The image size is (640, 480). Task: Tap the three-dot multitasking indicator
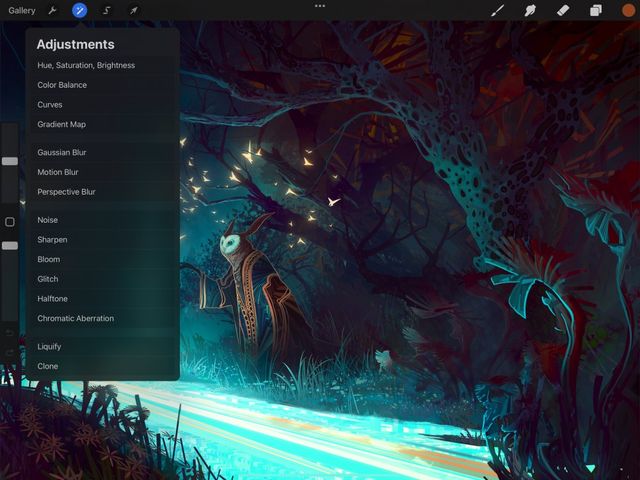(x=320, y=6)
